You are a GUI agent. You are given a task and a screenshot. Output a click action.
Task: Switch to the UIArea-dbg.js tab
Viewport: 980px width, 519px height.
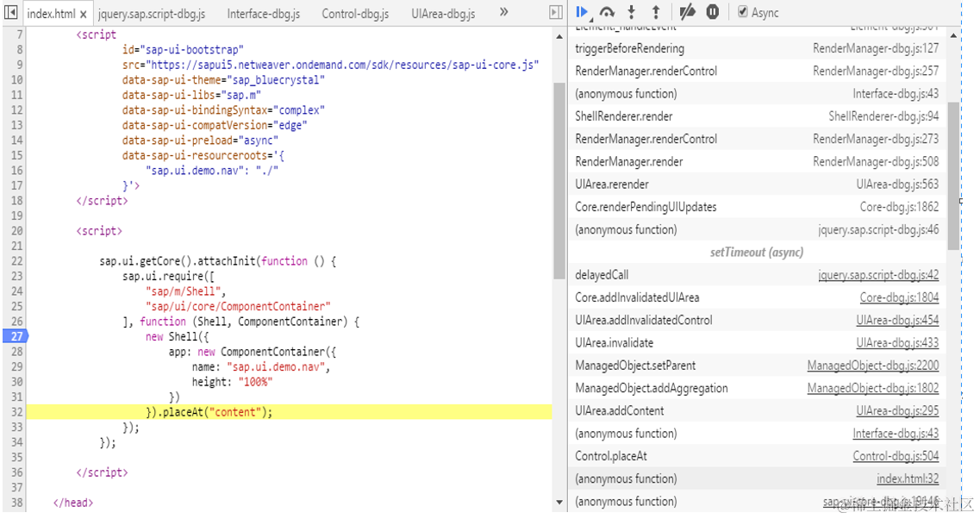tap(443, 14)
